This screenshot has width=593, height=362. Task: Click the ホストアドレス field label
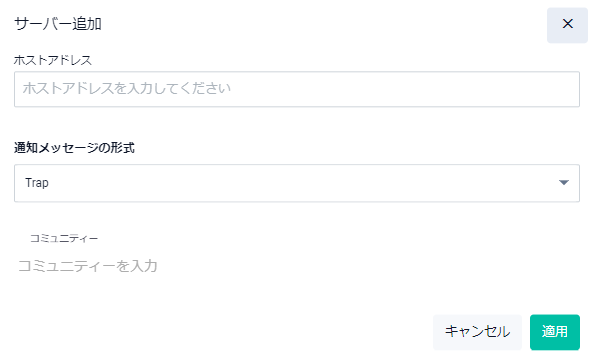click(x=53, y=60)
